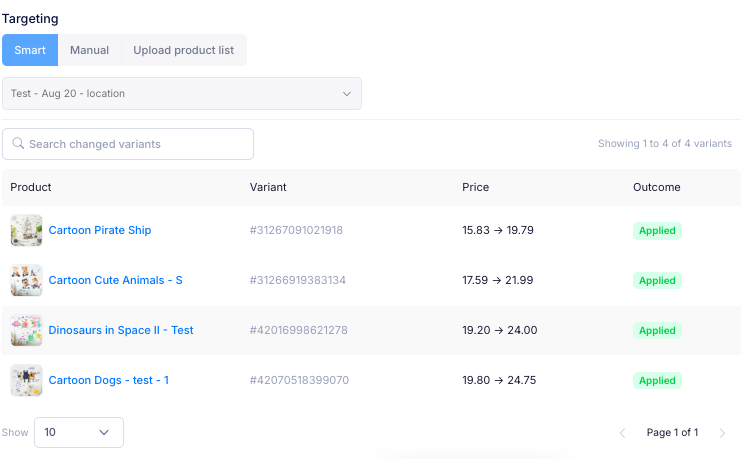The width and height of the screenshot is (747, 459).
Task: Click Applied badge for Cartoon Dogs
Action: click(x=657, y=381)
